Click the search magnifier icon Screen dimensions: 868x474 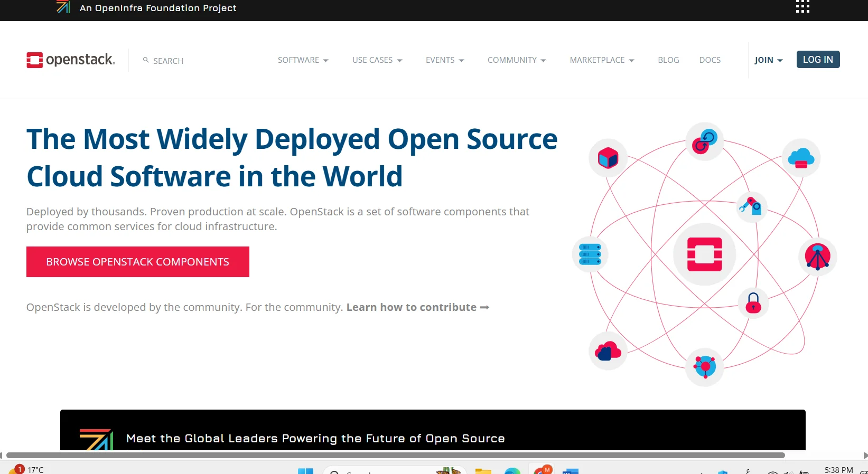pyautogui.click(x=146, y=60)
